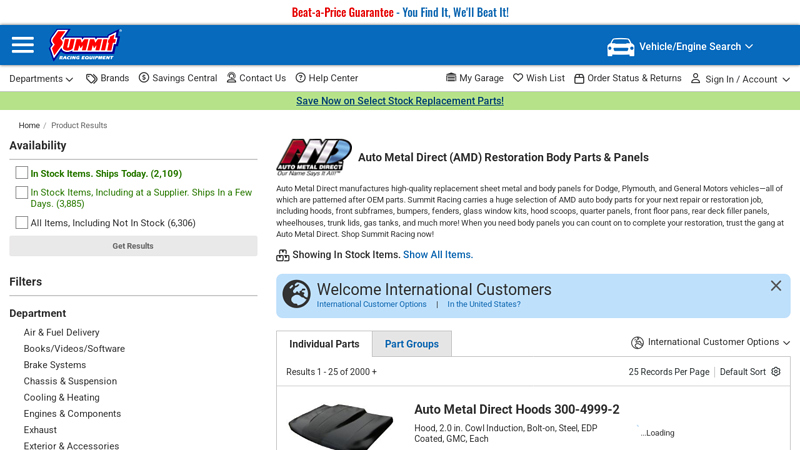Screen dimensions: 800x450
Task: Select Brake Systems department
Action: point(55,365)
